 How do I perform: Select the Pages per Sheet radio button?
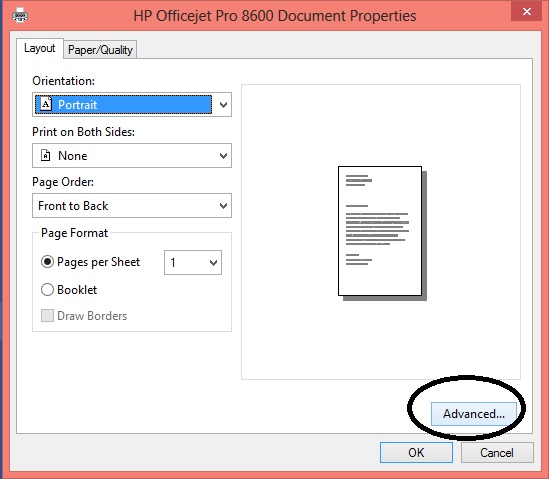point(47,262)
